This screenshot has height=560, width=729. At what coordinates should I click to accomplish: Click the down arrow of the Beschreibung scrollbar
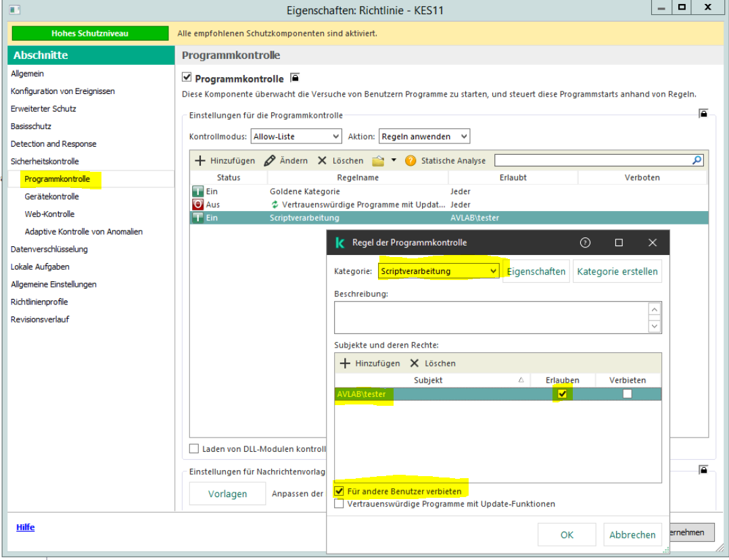point(655,325)
